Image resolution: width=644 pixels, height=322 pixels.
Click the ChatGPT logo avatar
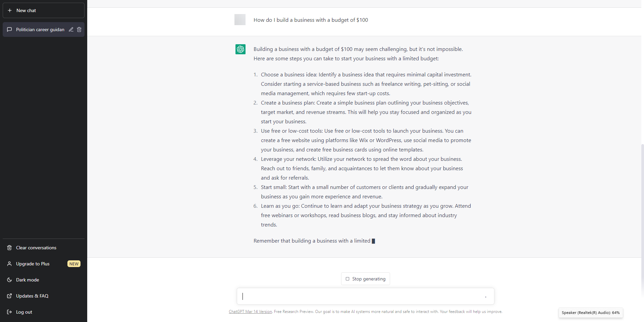[x=240, y=49]
